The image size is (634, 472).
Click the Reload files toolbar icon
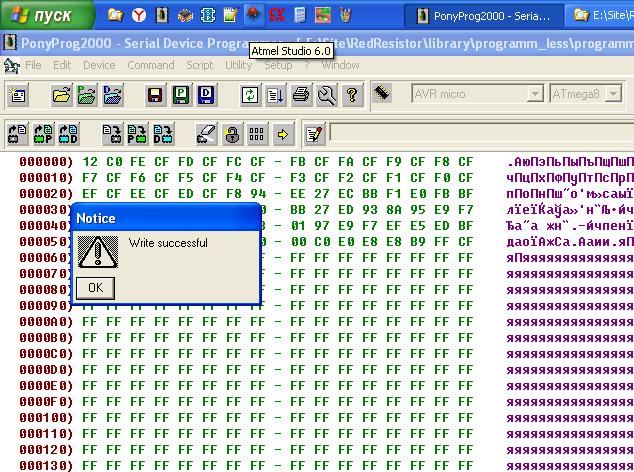(x=250, y=96)
